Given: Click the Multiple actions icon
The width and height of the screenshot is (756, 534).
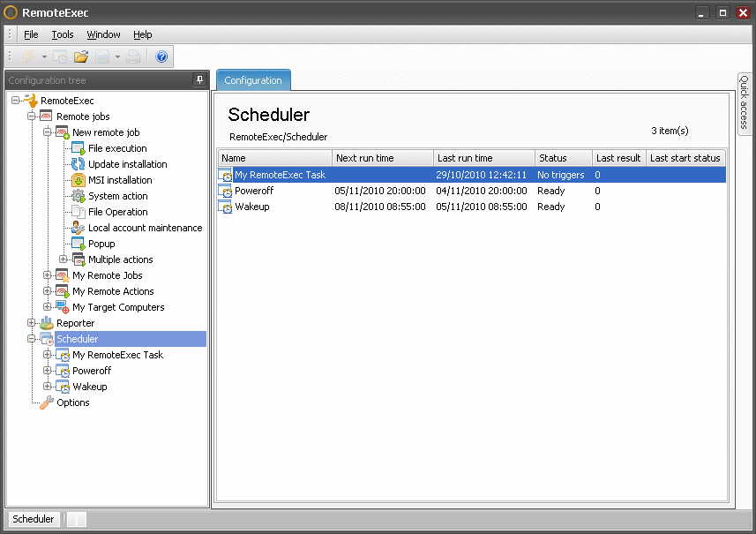Looking at the screenshot, I should 79,259.
